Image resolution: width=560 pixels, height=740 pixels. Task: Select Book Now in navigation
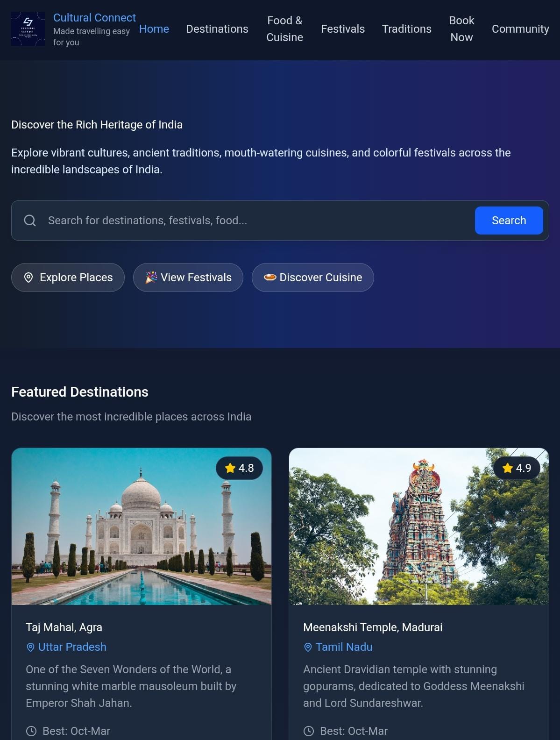pos(461,29)
